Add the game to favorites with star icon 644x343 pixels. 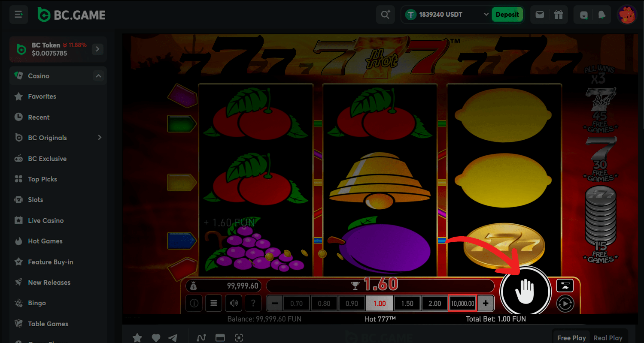click(137, 338)
